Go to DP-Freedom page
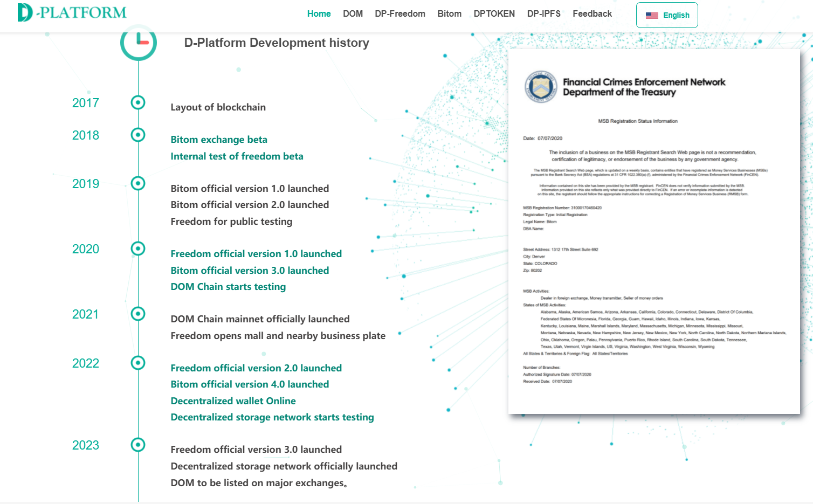The width and height of the screenshot is (813, 504). pyautogui.click(x=400, y=14)
